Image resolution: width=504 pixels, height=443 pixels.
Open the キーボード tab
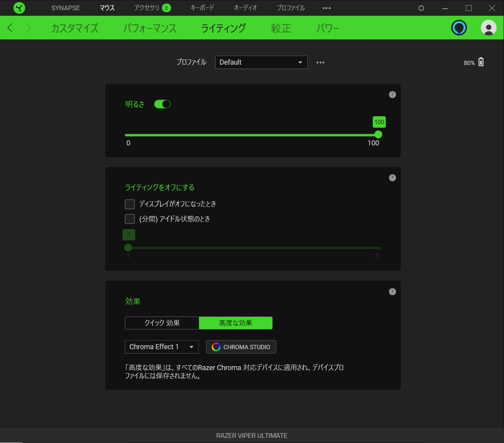pos(202,8)
